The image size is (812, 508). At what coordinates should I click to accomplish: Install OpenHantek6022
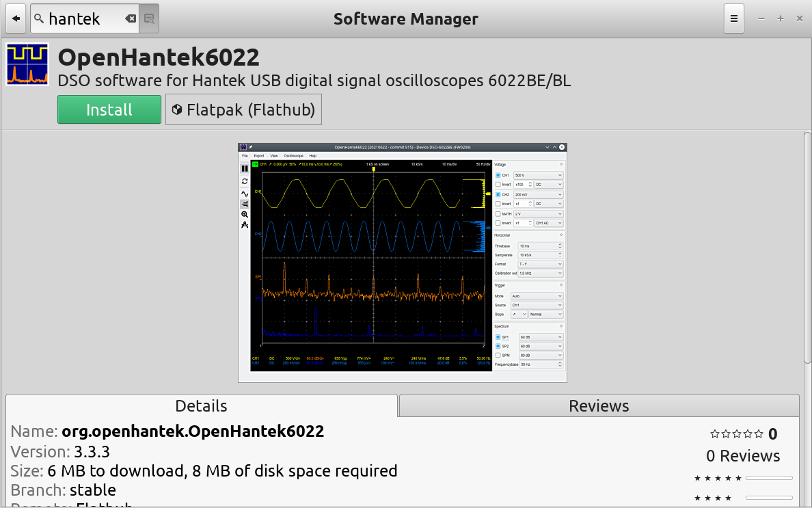click(109, 109)
